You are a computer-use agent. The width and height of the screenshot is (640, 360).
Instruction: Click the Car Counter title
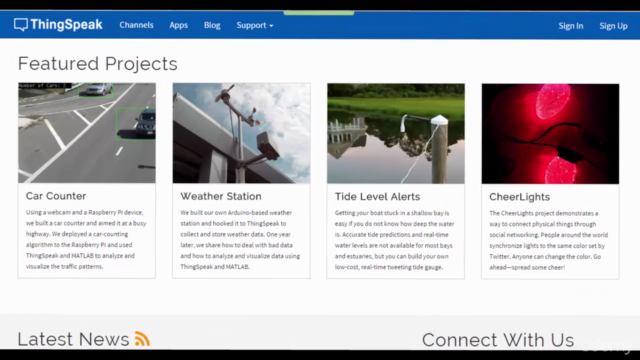[x=56, y=196]
